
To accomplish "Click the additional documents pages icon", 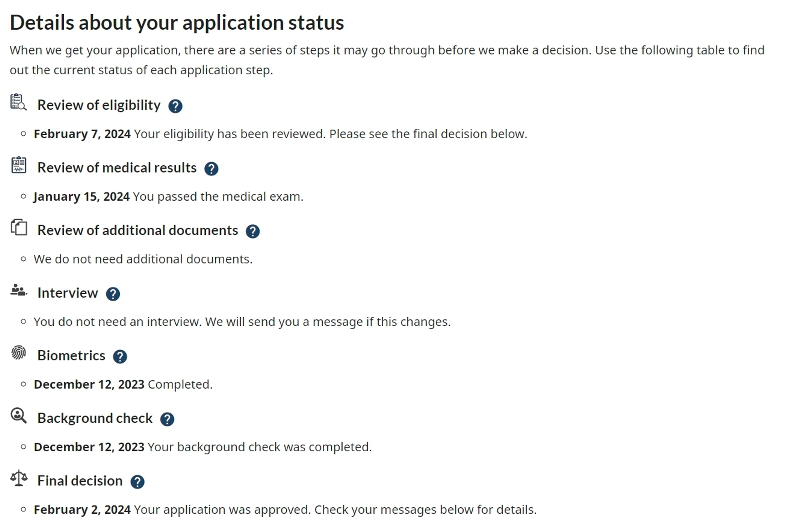I will [19, 227].
